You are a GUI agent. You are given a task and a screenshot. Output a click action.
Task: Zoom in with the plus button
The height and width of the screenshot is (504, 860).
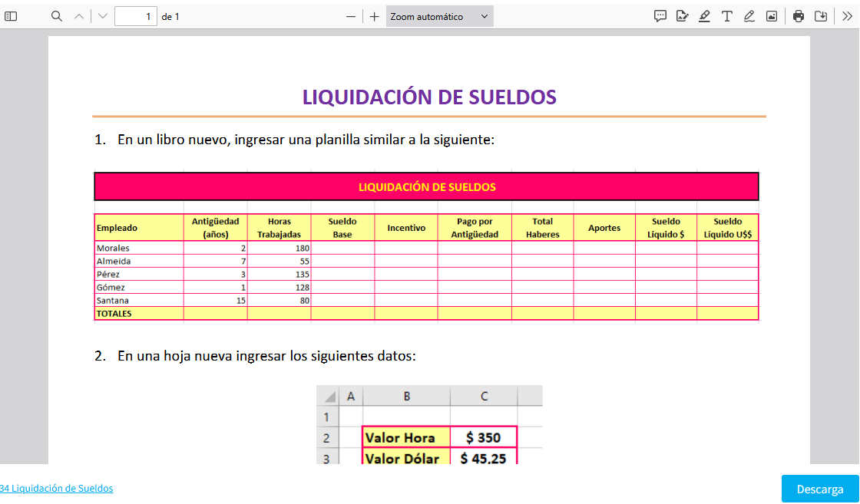[x=374, y=16]
